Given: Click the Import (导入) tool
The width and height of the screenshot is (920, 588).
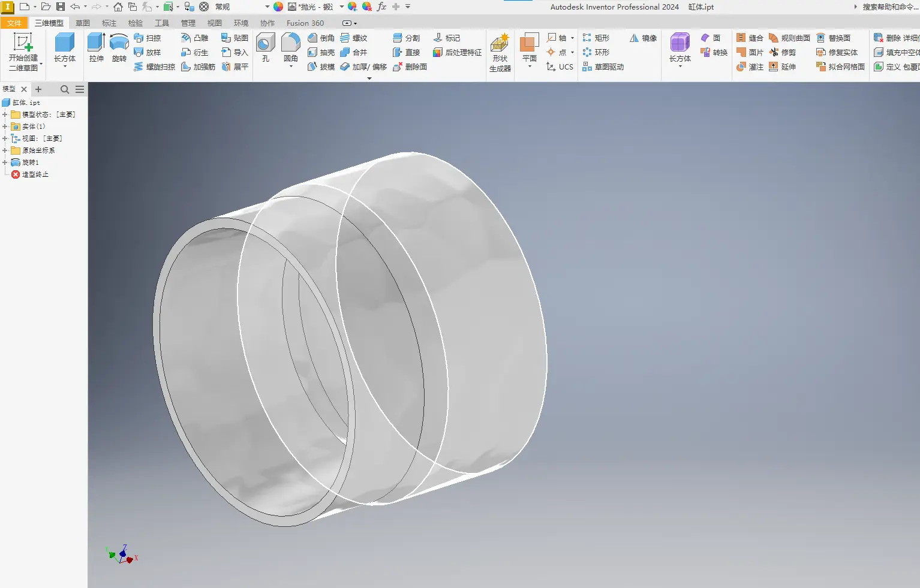Looking at the screenshot, I should pyautogui.click(x=234, y=52).
